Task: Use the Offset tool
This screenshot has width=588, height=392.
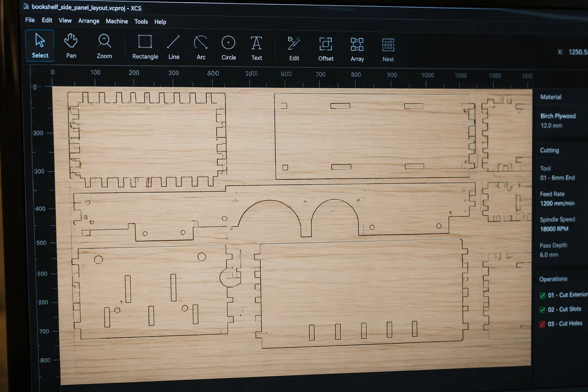Action: (x=326, y=49)
